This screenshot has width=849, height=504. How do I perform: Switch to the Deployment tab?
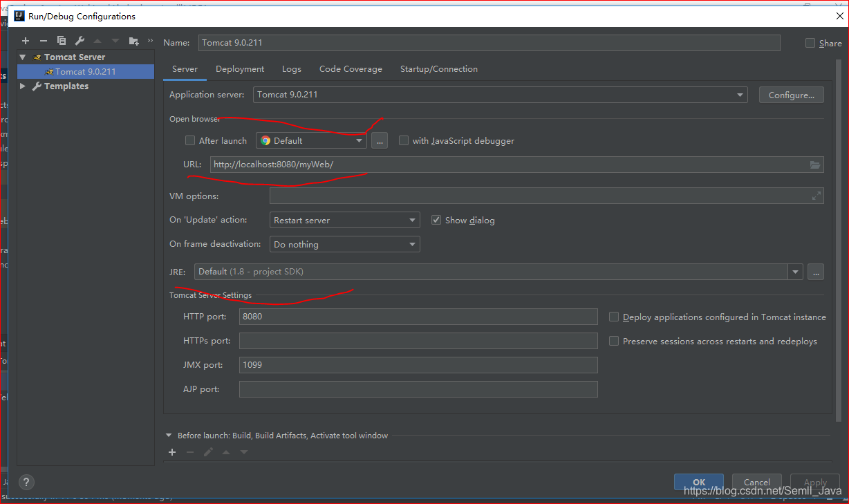(240, 69)
